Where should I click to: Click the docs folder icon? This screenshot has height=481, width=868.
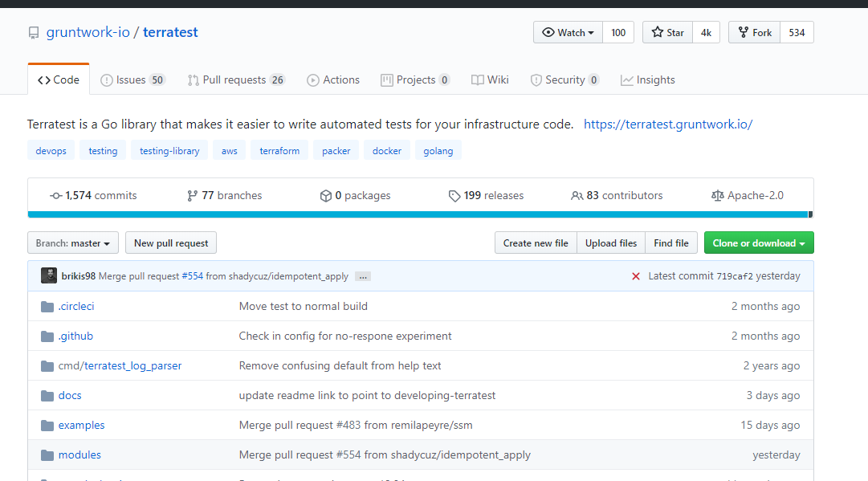(x=47, y=395)
